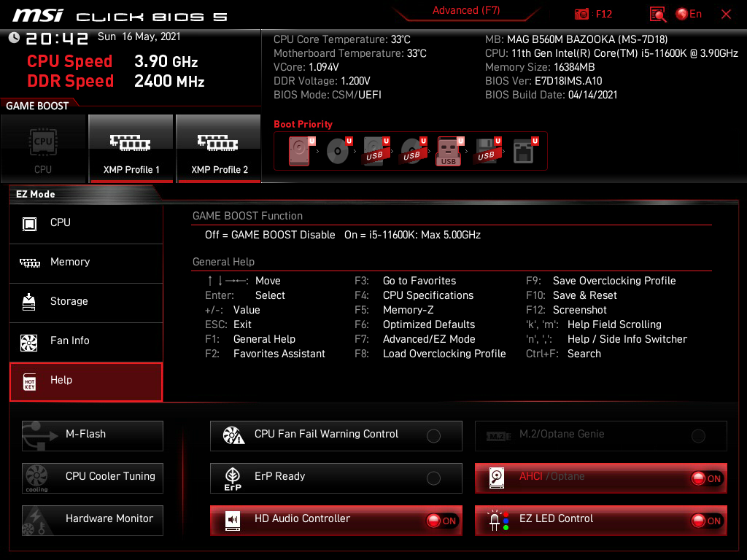Click BIOS Ver: E7D18IMS.A10 text
The width and height of the screenshot is (747, 560).
(543, 81)
